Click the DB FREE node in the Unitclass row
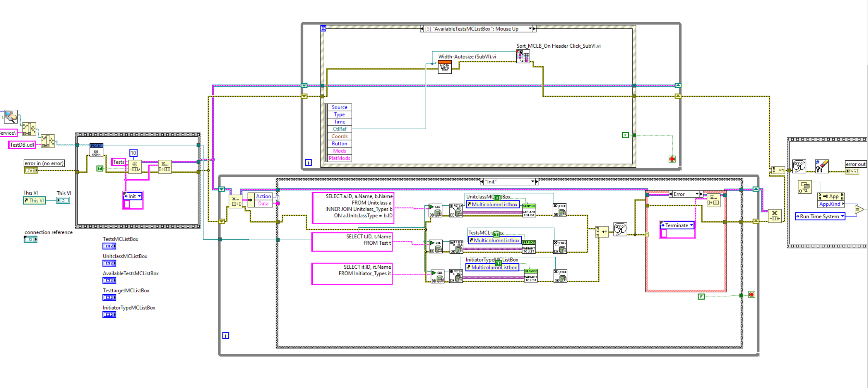The width and height of the screenshot is (868, 388). 559,210
